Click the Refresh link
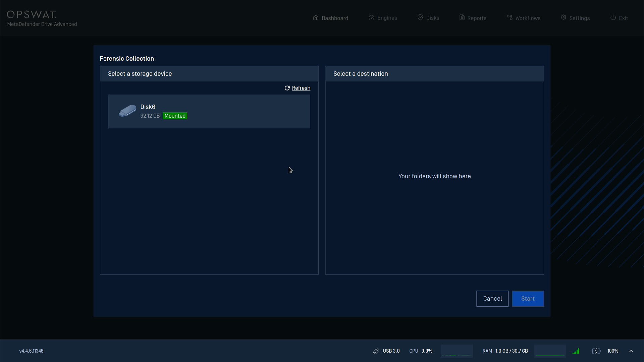 [301, 88]
